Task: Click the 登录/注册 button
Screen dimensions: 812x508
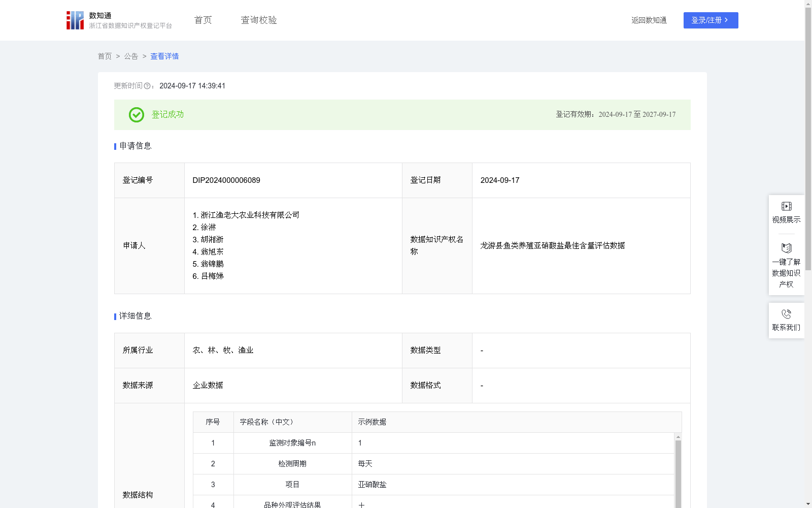Action: coord(710,20)
